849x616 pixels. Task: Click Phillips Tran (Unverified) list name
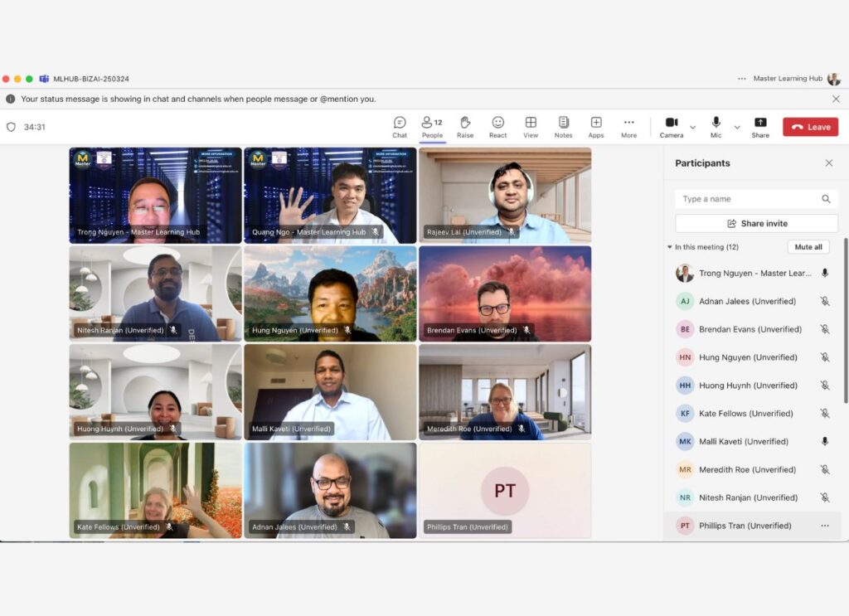pos(745,526)
